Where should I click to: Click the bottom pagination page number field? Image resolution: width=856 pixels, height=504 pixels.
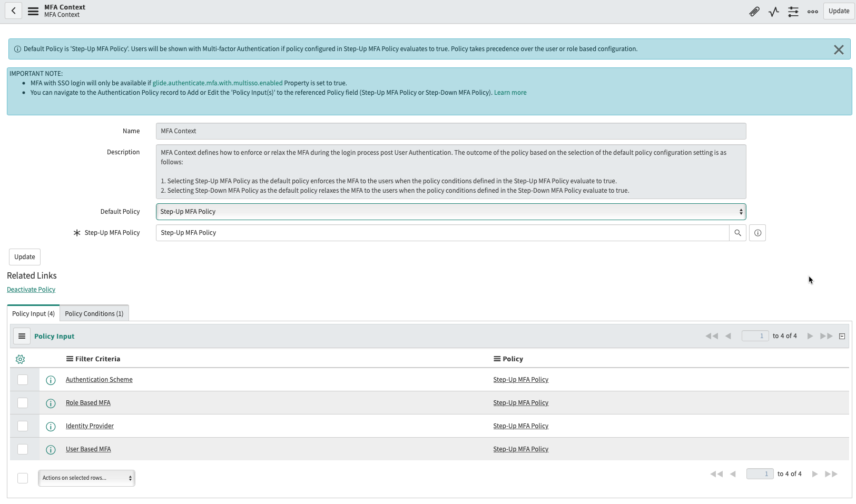(x=760, y=474)
